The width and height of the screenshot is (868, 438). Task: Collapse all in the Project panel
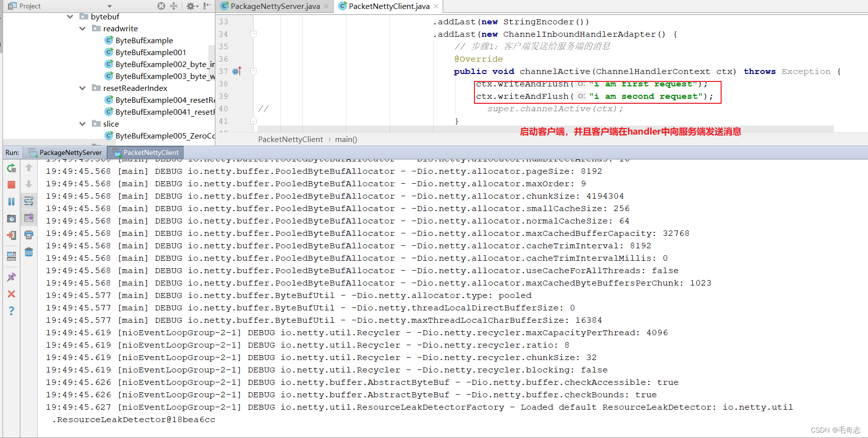[174, 6]
